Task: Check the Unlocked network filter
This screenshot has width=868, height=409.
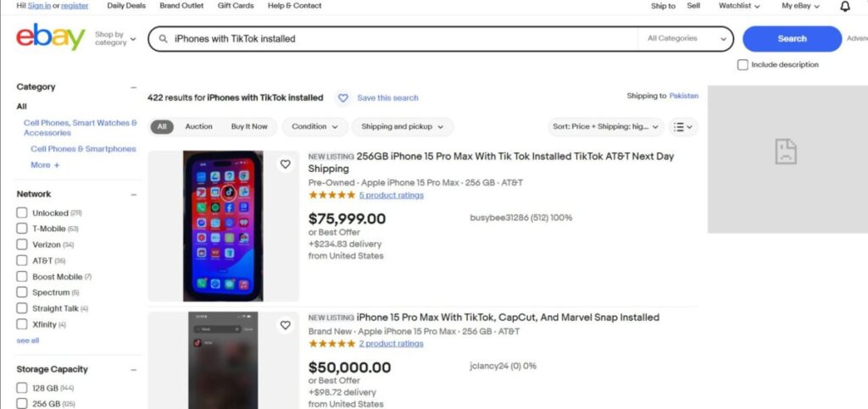Action: [22, 213]
